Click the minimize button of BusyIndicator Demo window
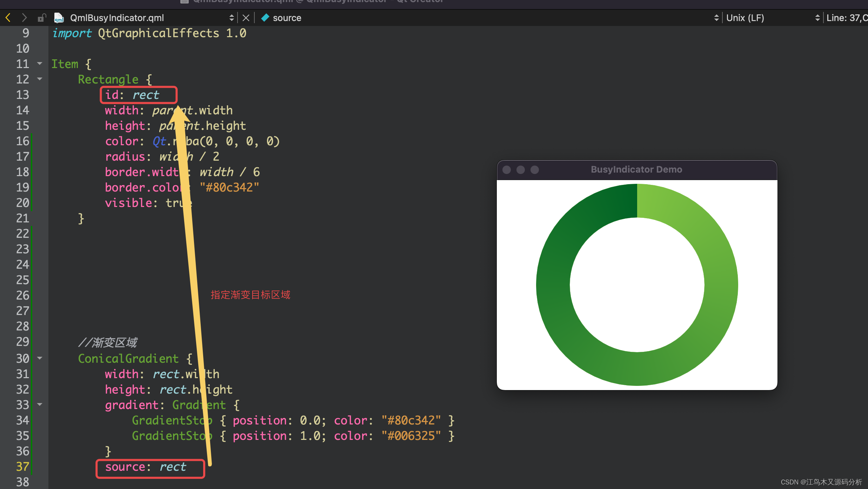Screen dimensions: 868x489 pos(521,170)
